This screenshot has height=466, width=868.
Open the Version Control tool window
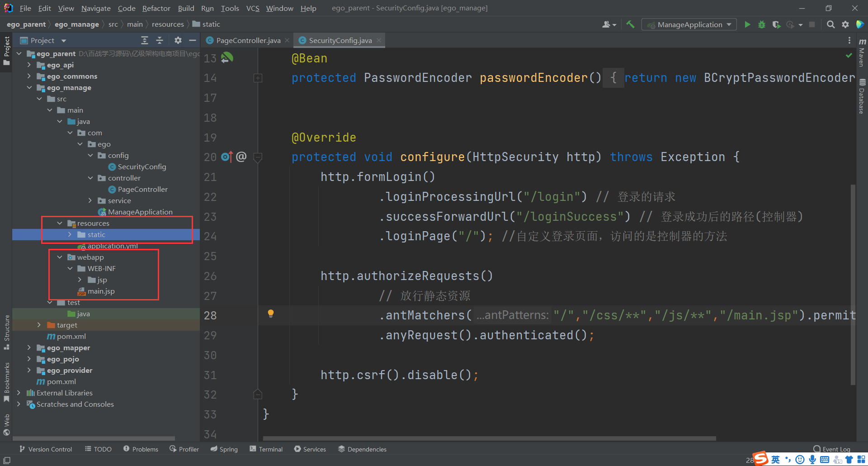(46, 449)
